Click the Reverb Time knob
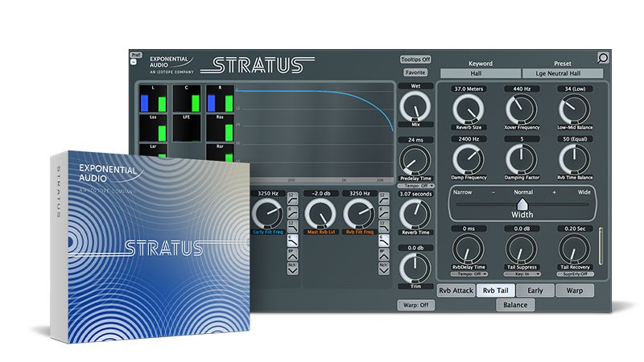644x362 pixels. tap(415, 214)
